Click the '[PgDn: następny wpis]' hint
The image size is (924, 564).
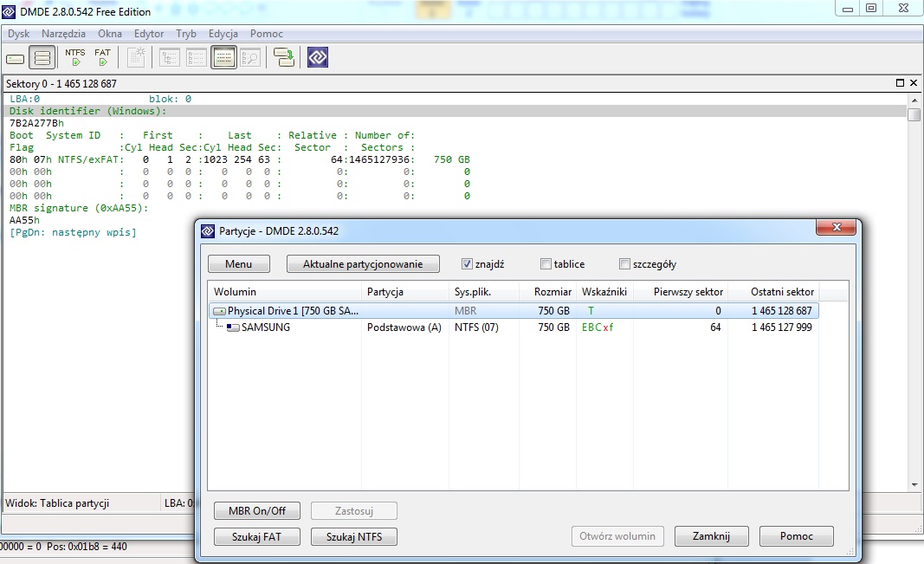coord(73,232)
